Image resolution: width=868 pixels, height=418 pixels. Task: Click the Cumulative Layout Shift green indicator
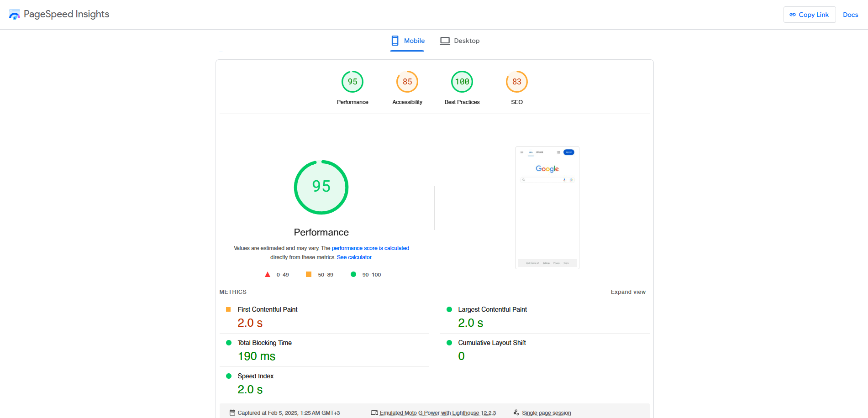[449, 342]
